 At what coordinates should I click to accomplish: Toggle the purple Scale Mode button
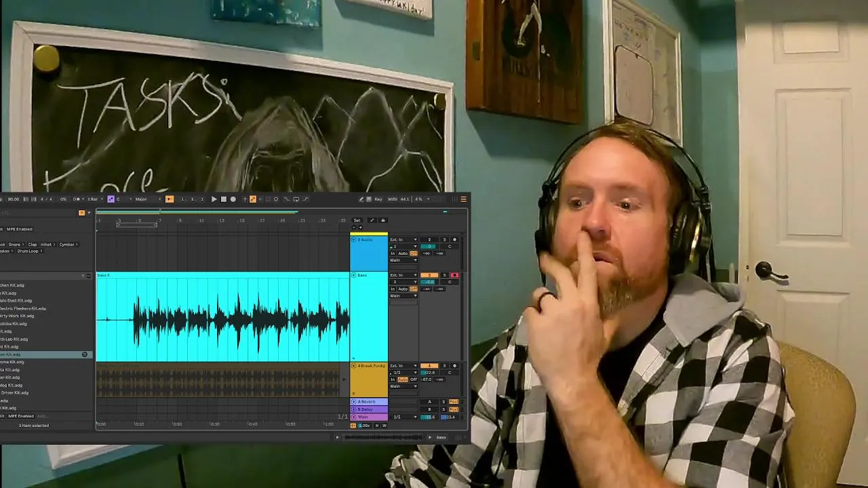click(111, 199)
